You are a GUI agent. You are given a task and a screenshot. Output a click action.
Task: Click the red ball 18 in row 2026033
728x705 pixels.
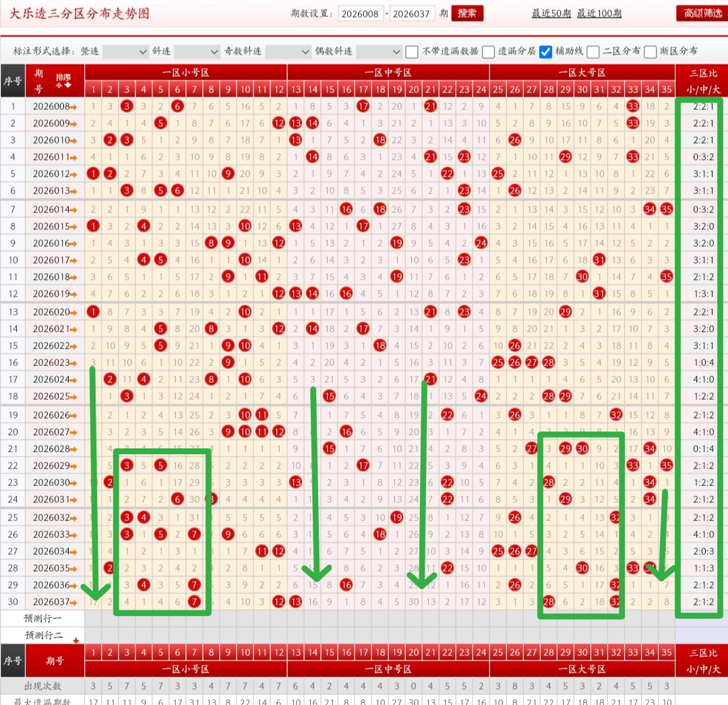tap(380, 534)
